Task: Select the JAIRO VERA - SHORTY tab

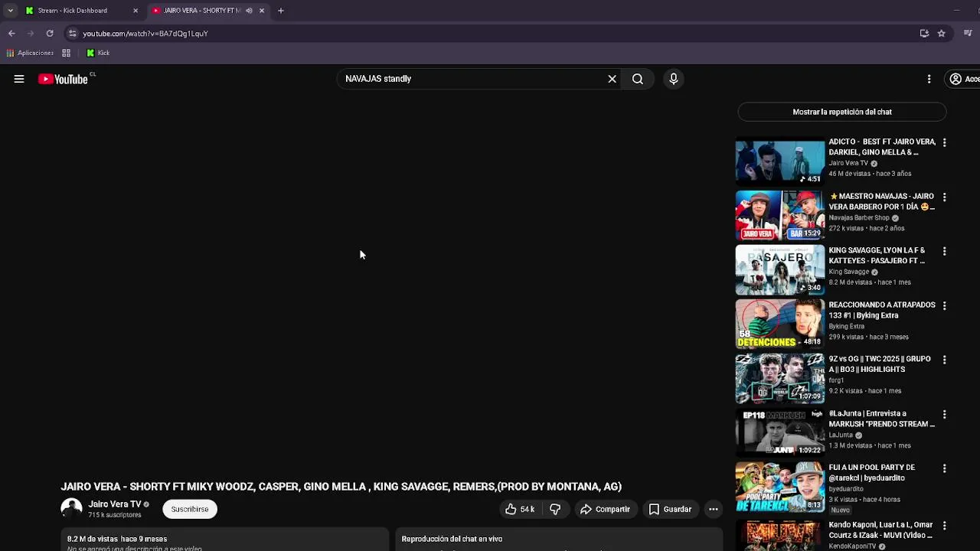Action: [x=201, y=11]
